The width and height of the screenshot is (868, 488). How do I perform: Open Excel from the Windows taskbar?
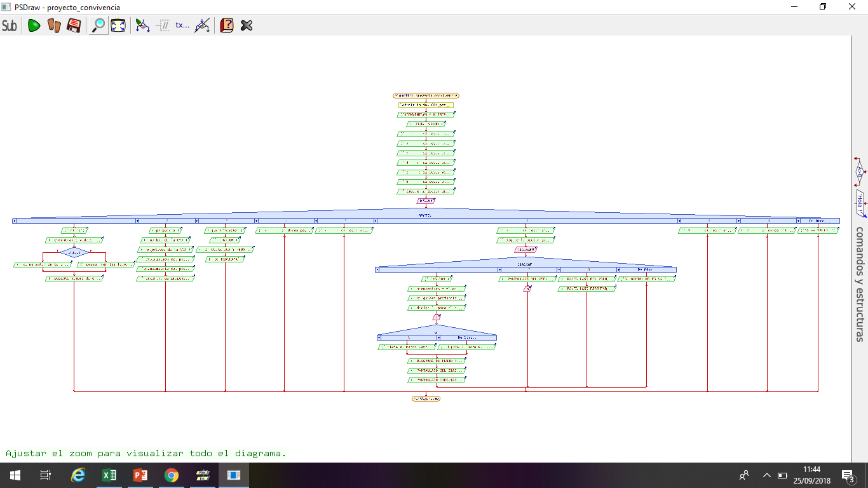coord(109,475)
